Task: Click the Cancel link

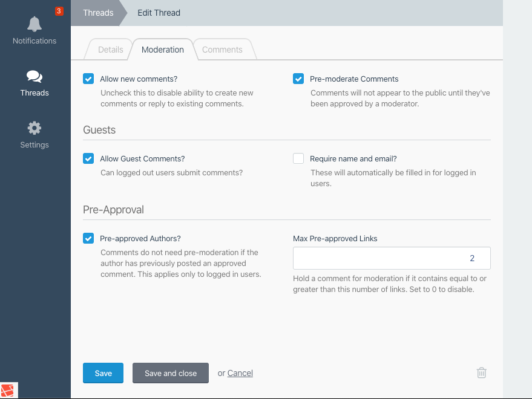Action: click(240, 373)
